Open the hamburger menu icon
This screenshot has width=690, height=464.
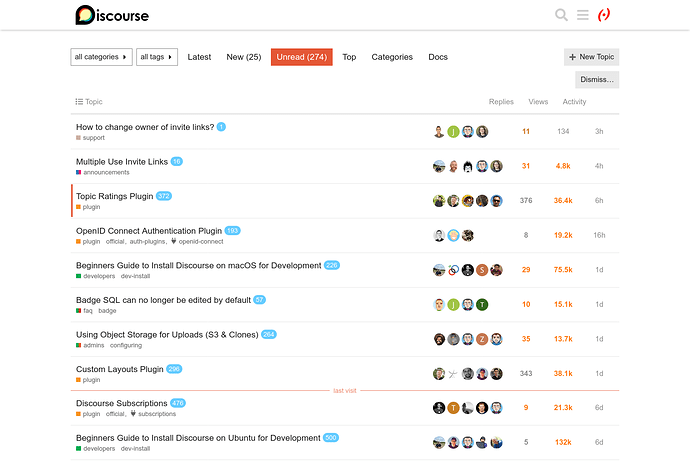583,15
